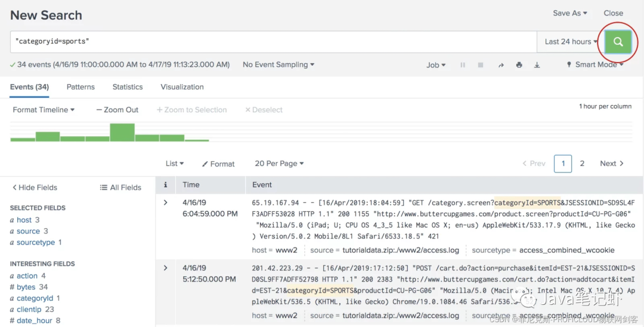Run search with green magnifier button
The height and width of the screenshot is (327, 644).
click(618, 42)
